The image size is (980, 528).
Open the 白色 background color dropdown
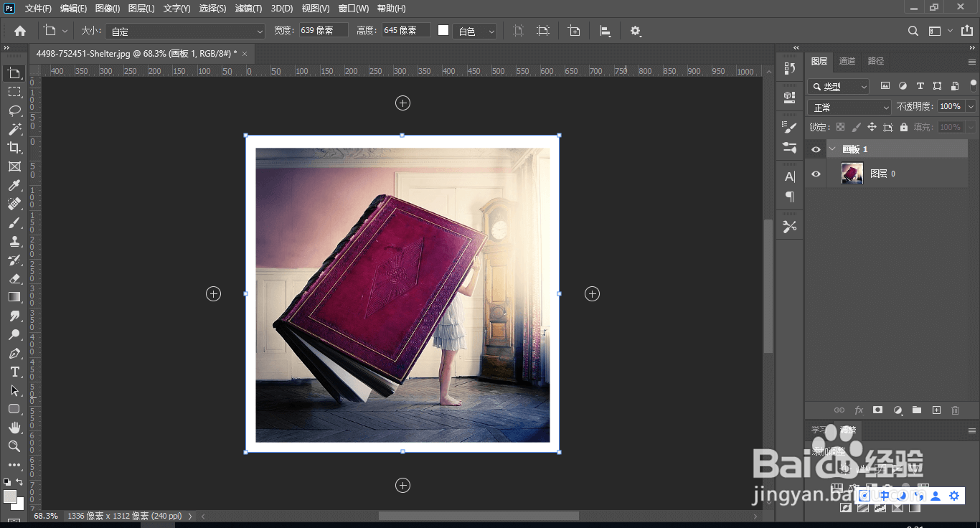(474, 31)
